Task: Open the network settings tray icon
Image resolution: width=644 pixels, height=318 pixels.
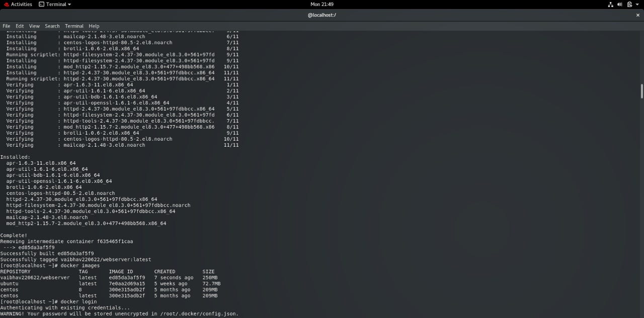Action: click(610, 4)
